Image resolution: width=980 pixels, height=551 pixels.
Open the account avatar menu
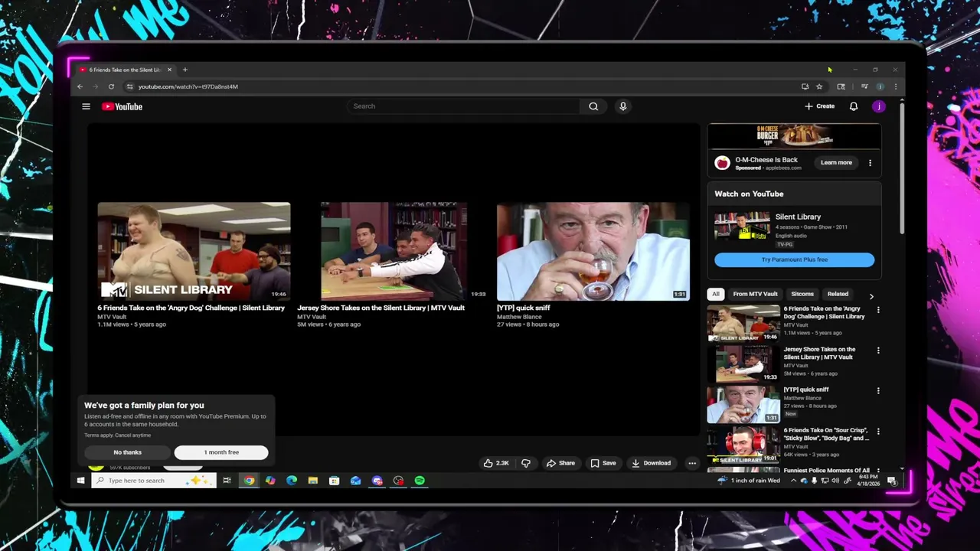[879, 106]
